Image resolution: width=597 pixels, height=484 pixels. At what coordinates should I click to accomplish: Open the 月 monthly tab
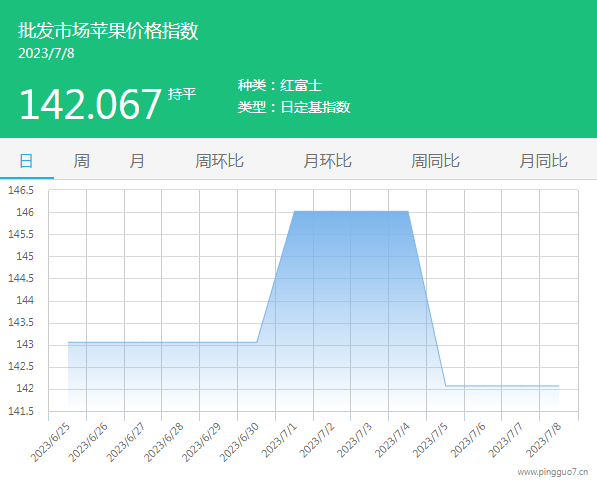[137, 161]
